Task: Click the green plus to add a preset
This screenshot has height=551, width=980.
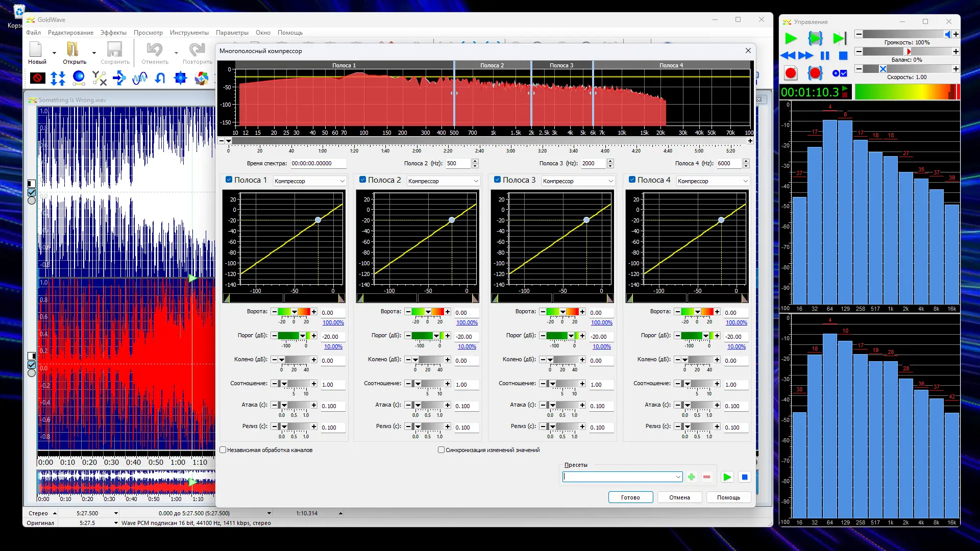Action: (x=691, y=477)
